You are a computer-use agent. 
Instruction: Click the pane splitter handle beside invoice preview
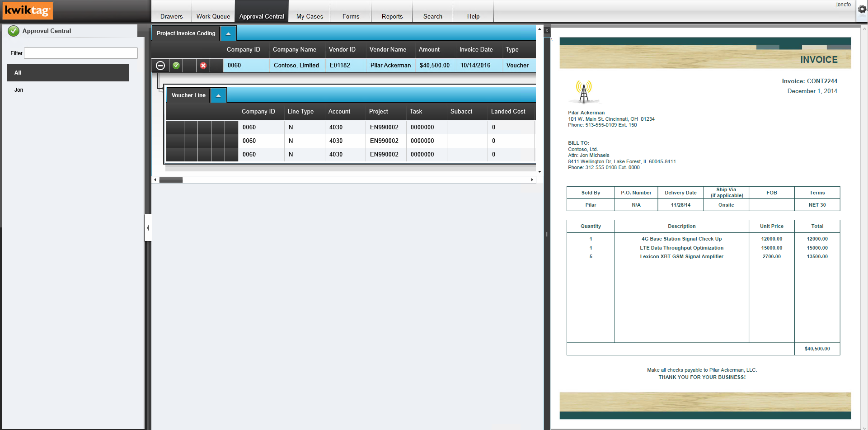point(547,234)
